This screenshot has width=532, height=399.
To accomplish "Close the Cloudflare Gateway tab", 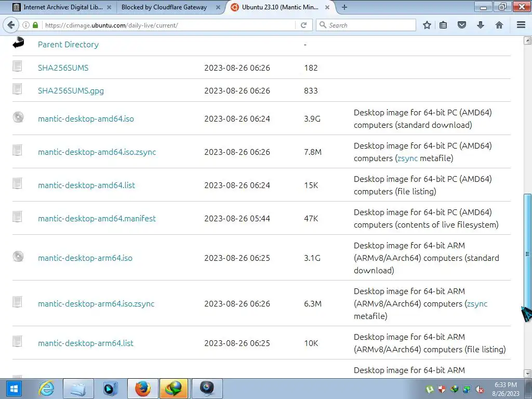I will [218, 7].
